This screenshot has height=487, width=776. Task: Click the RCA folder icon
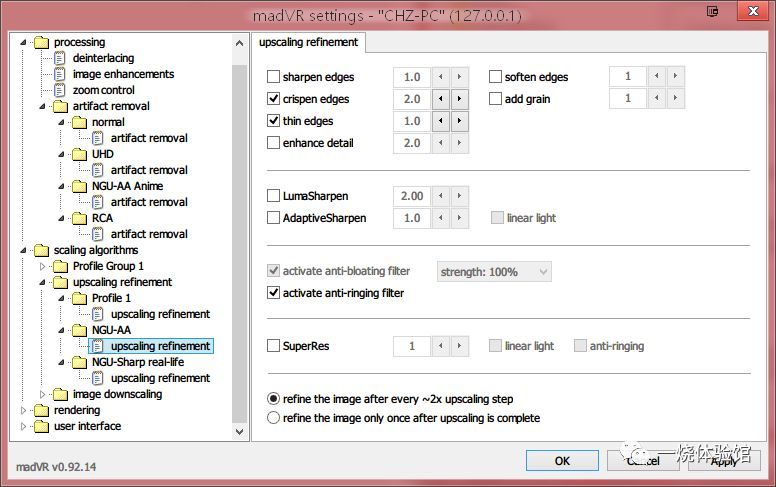click(79, 218)
